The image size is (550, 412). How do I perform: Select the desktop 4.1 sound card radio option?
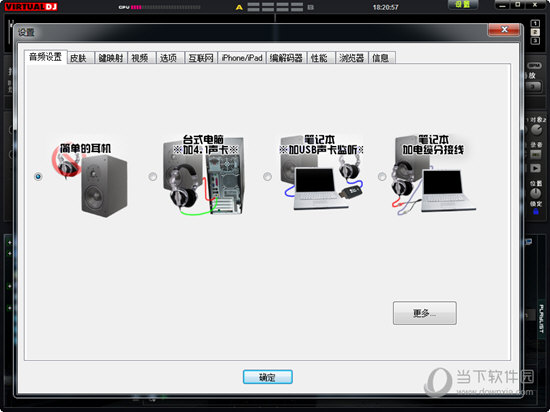[x=153, y=176]
